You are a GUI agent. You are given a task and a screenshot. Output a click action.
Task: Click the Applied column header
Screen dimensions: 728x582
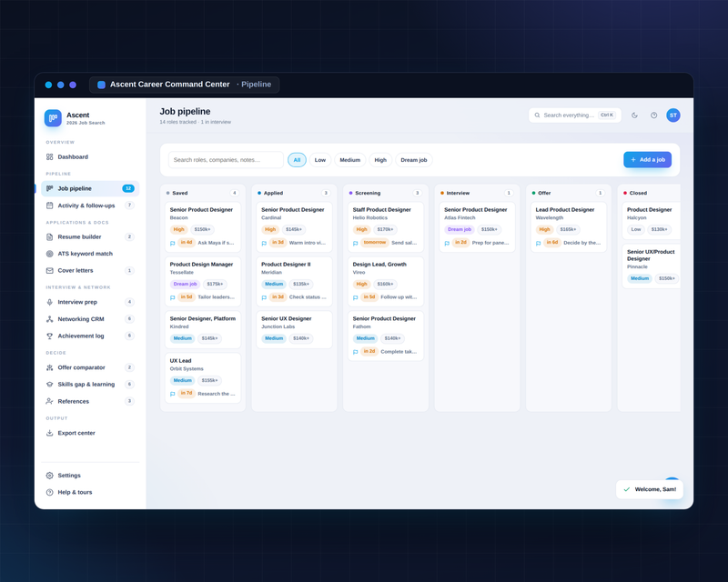click(x=294, y=193)
